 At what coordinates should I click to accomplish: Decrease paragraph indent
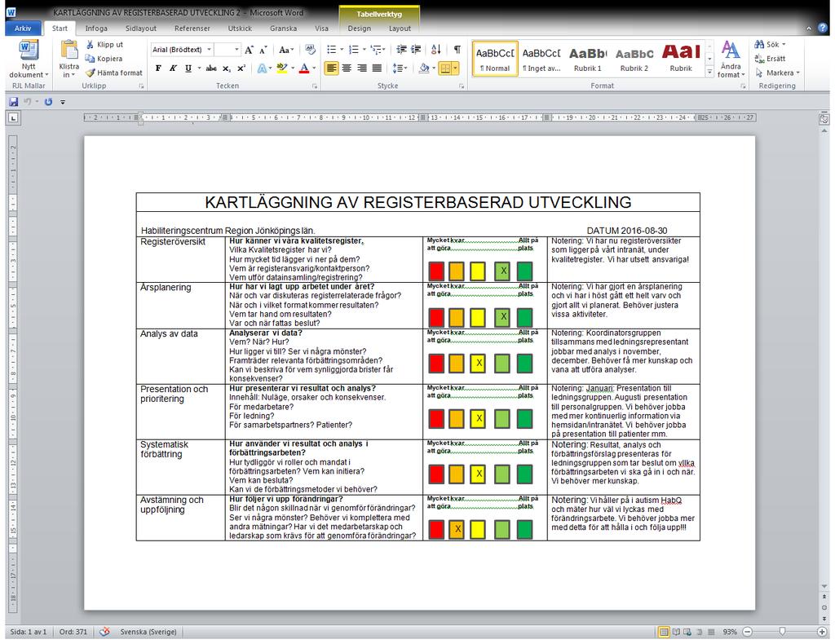coord(401,50)
